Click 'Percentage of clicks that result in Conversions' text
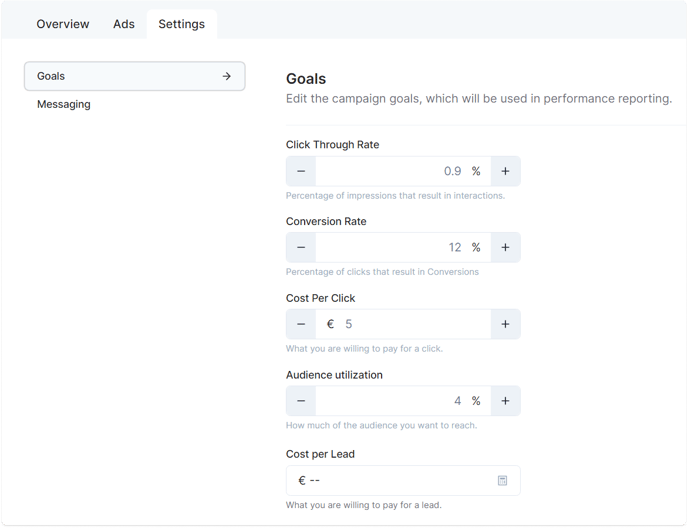 (382, 272)
